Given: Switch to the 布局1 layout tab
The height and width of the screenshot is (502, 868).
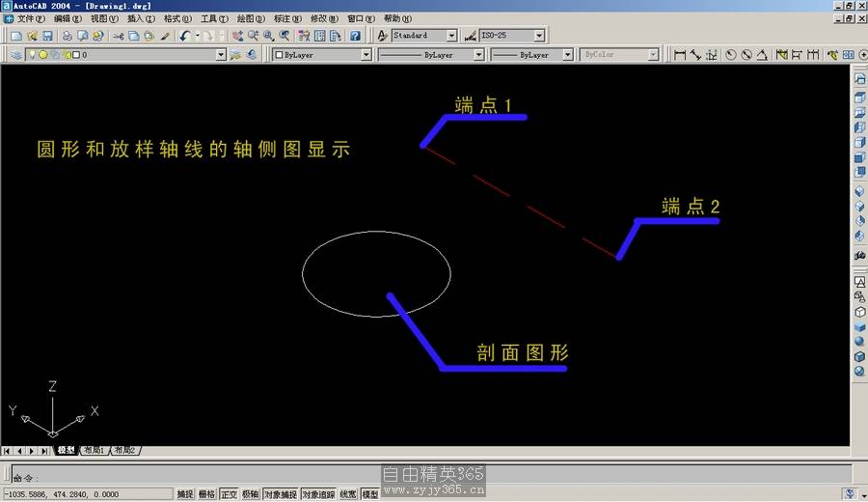Looking at the screenshot, I should pyautogui.click(x=94, y=450).
